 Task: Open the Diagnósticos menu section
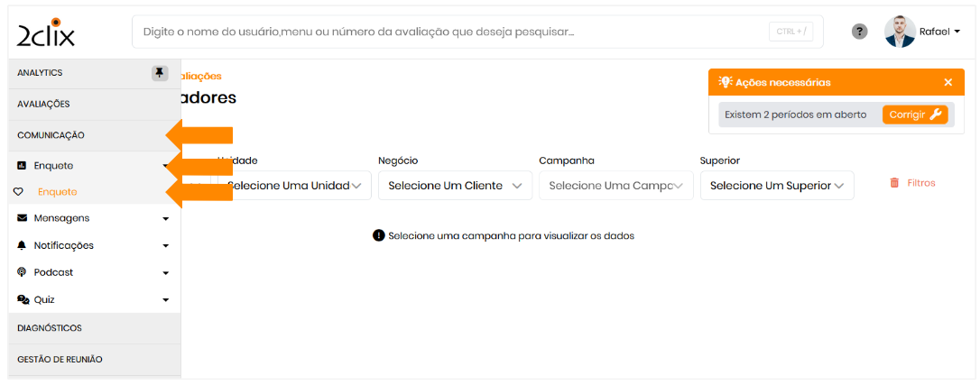pyautogui.click(x=50, y=328)
